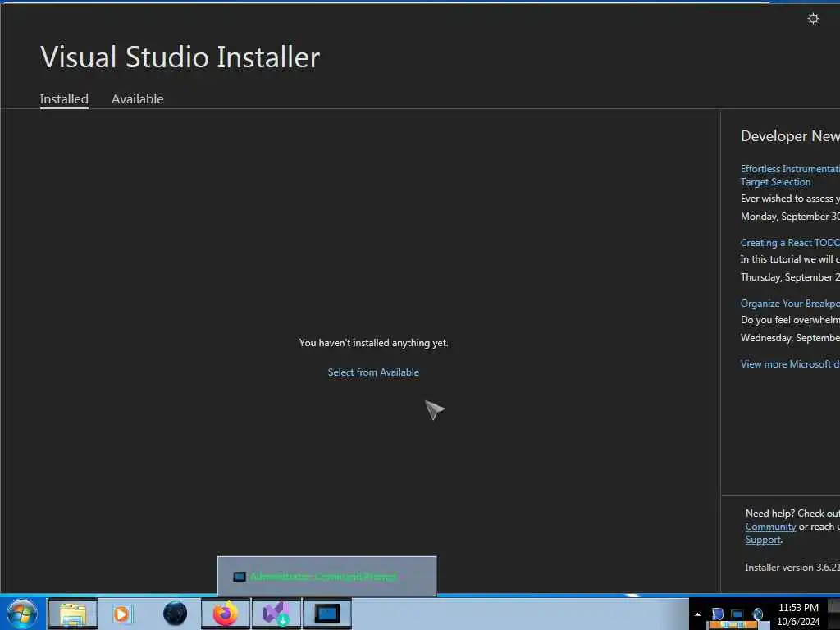Open File Explorer from taskbar
The height and width of the screenshot is (630, 840).
click(x=73, y=614)
